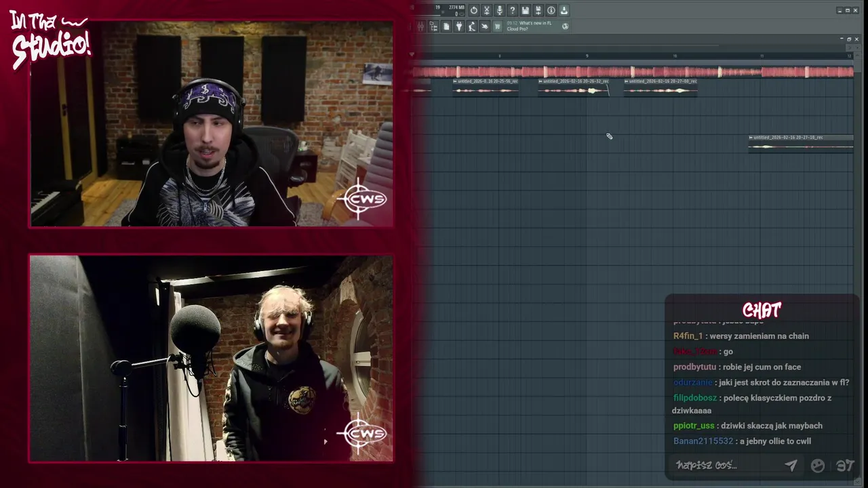Click the tempo tapper desk-lamp icon
The width and height of the screenshot is (868, 488).
pos(472,26)
